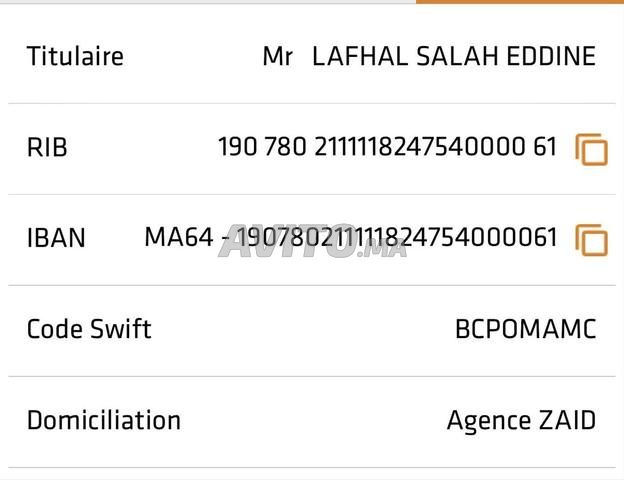Click the last two RIB digits 61
Screen dimensions: 624x480
click(x=545, y=146)
